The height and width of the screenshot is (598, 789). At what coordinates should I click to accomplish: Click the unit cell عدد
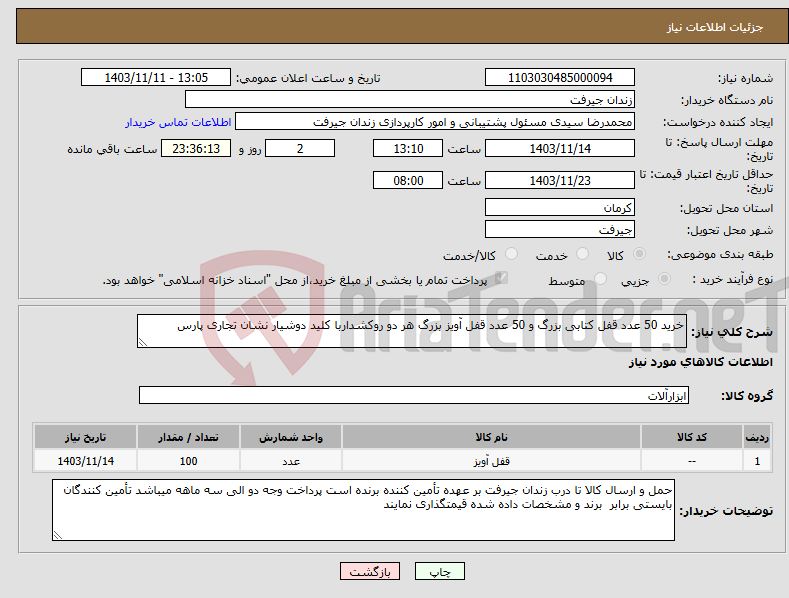291,461
